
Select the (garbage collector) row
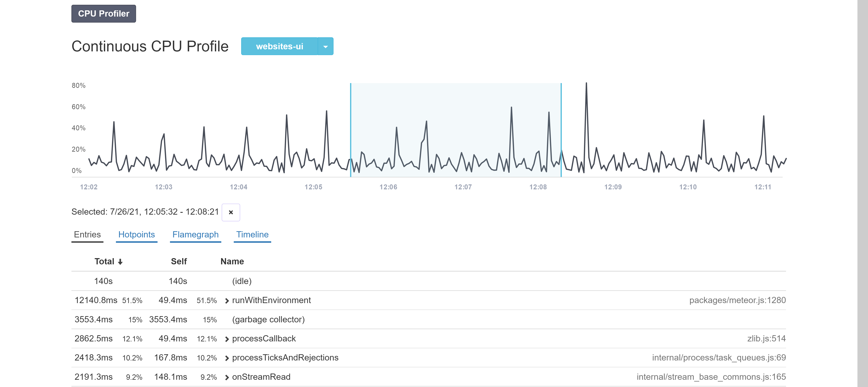(268, 320)
